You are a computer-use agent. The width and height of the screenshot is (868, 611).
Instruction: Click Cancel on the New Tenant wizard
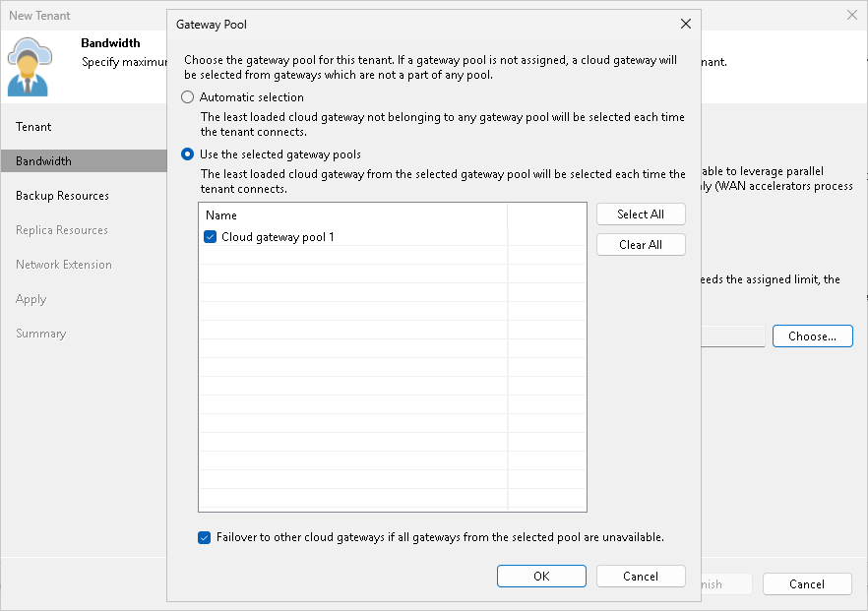pyautogui.click(x=807, y=582)
